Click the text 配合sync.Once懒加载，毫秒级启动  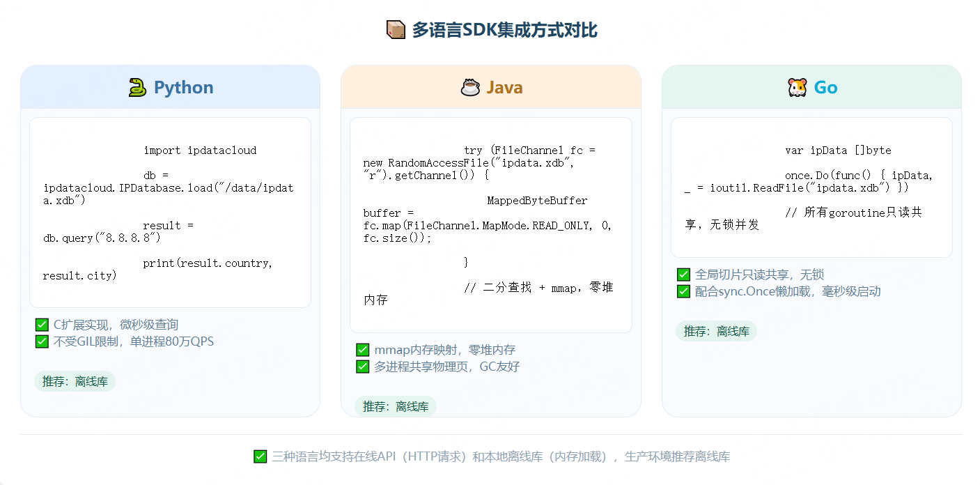[788, 291]
